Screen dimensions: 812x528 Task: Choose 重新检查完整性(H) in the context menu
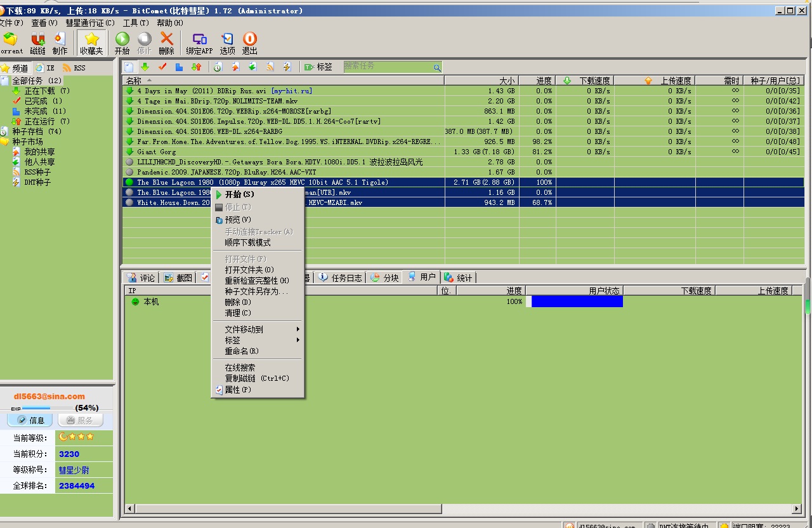coord(258,280)
